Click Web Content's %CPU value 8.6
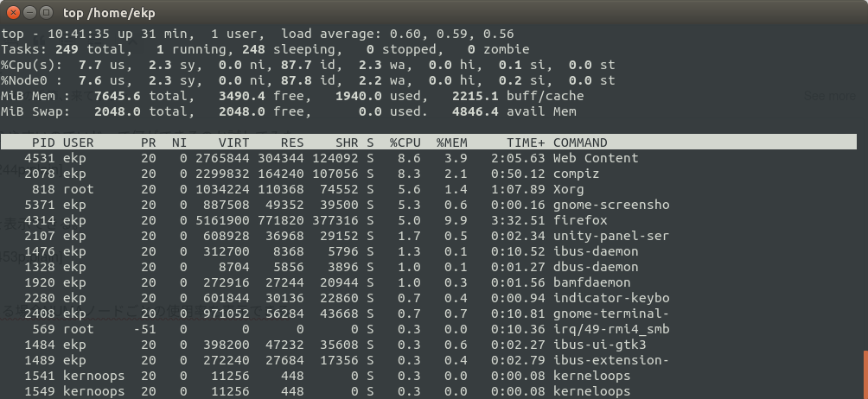The image size is (868, 399). tap(409, 158)
